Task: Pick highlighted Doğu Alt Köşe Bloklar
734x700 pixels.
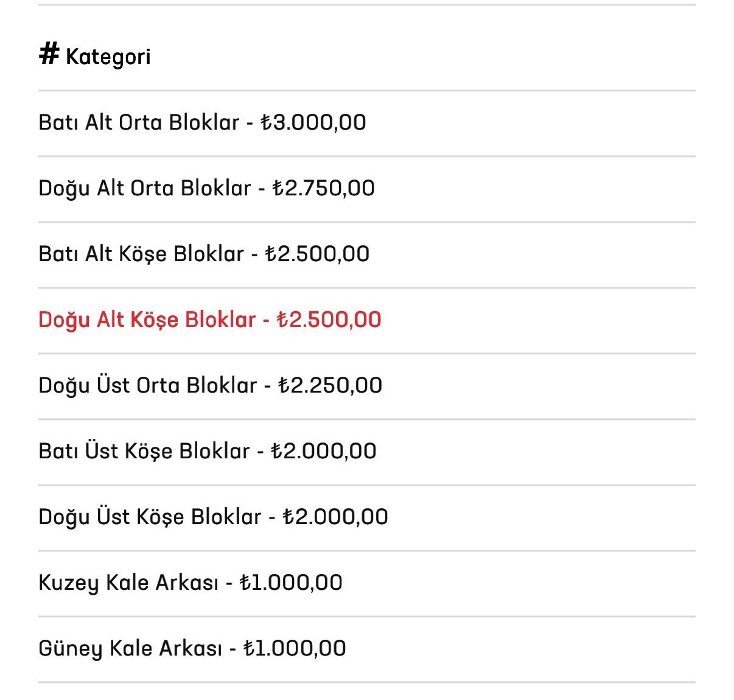Action: tap(366, 320)
